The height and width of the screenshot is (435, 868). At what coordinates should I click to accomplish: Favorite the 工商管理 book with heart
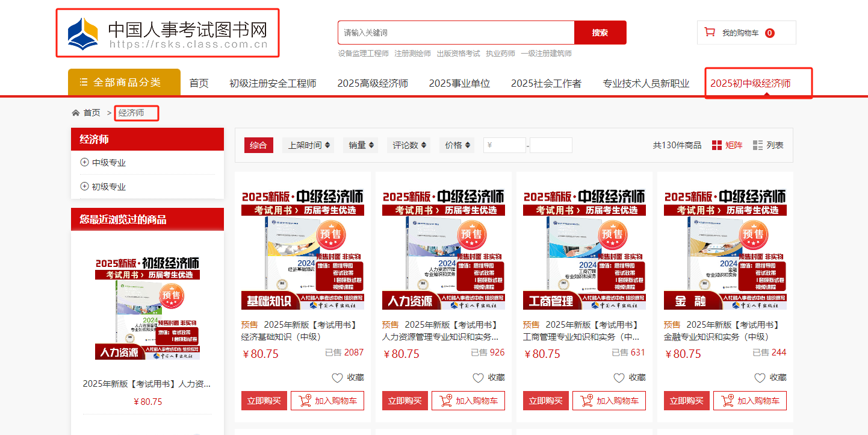pos(619,378)
